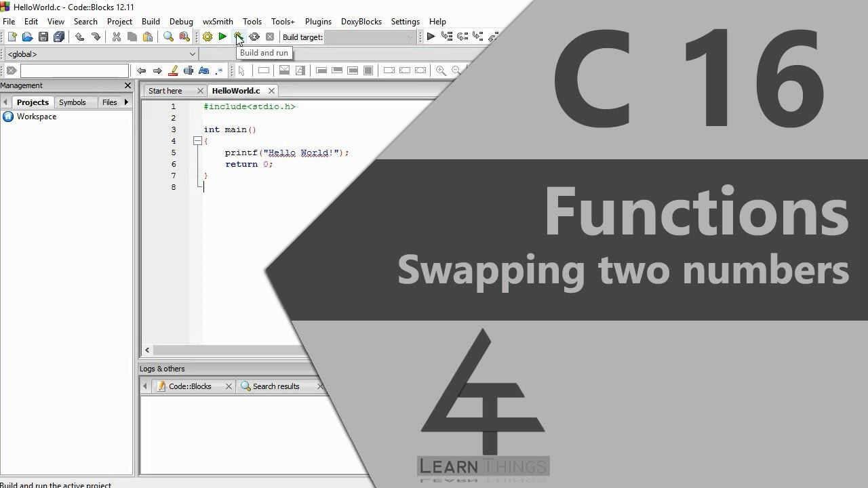Viewport: 868px width, 488px height.
Task: Close the Management panel
Action: (127, 85)
